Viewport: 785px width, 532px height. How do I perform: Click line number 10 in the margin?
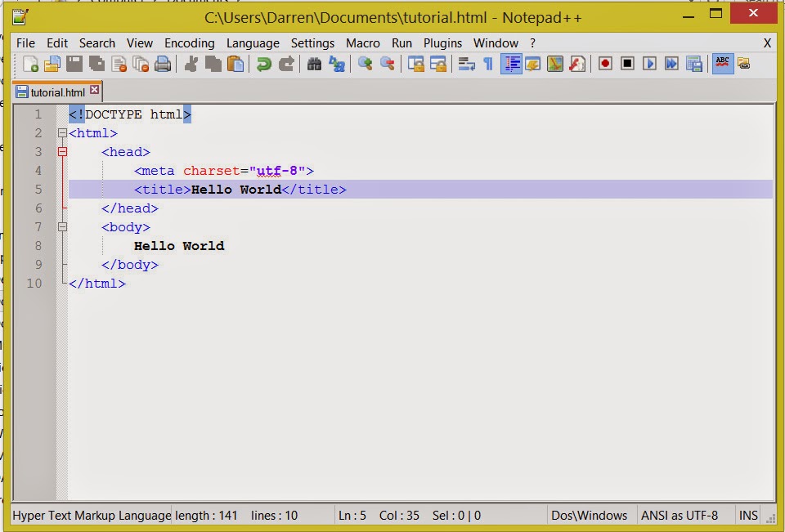[x=34, y=284]
